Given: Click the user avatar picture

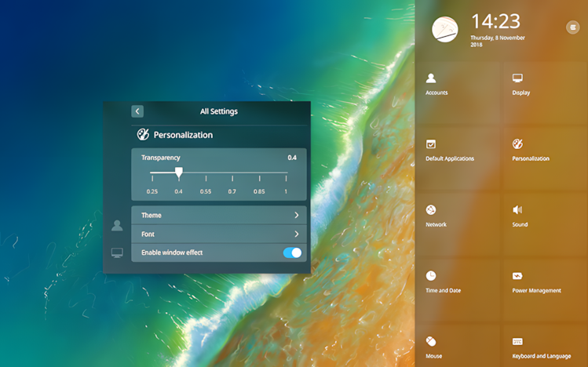Looking at the screenshot, I should tap(445, 29).
